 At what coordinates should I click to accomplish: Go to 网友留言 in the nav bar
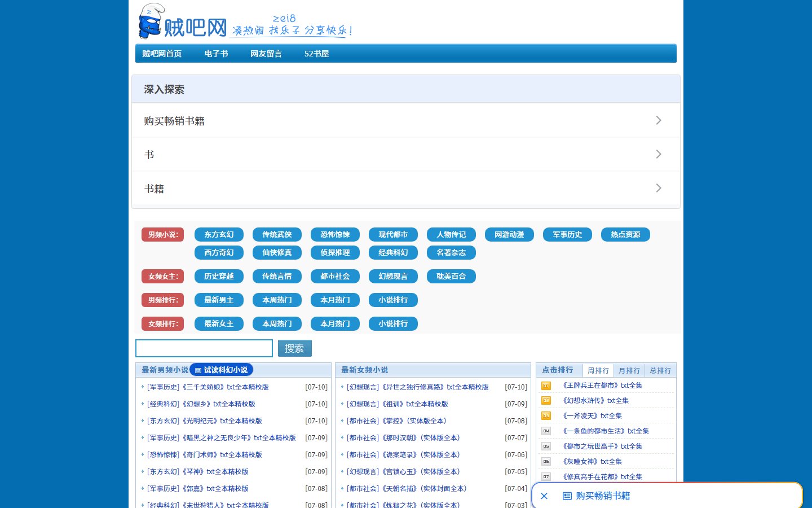pyautogui.click(x=266, y=54)
